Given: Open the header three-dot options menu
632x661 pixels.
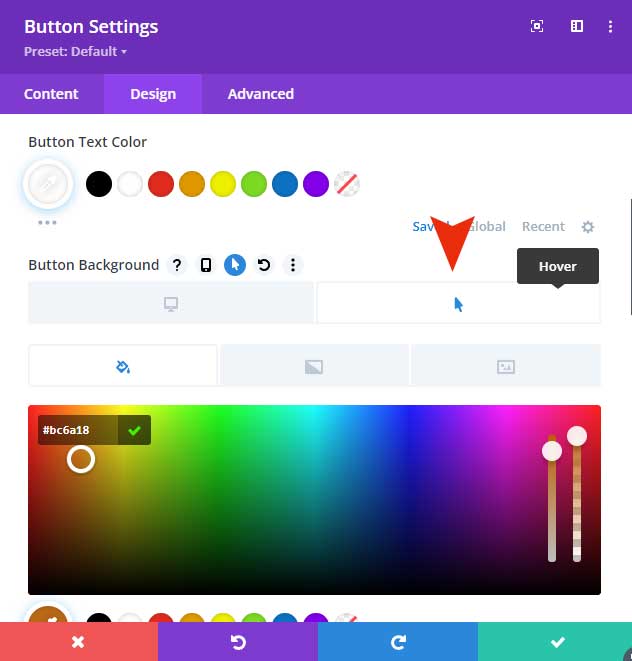Looking at the screenshot, I should [610, 27].
